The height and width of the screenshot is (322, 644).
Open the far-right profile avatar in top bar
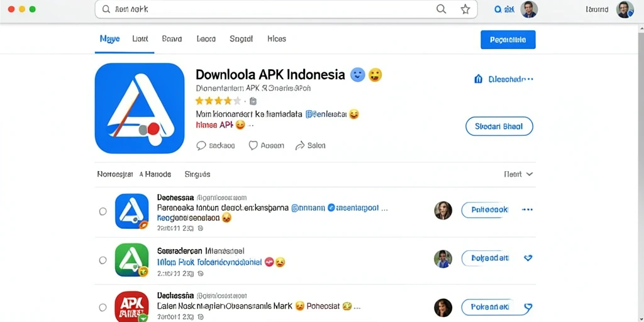click(x=625, y=9)
